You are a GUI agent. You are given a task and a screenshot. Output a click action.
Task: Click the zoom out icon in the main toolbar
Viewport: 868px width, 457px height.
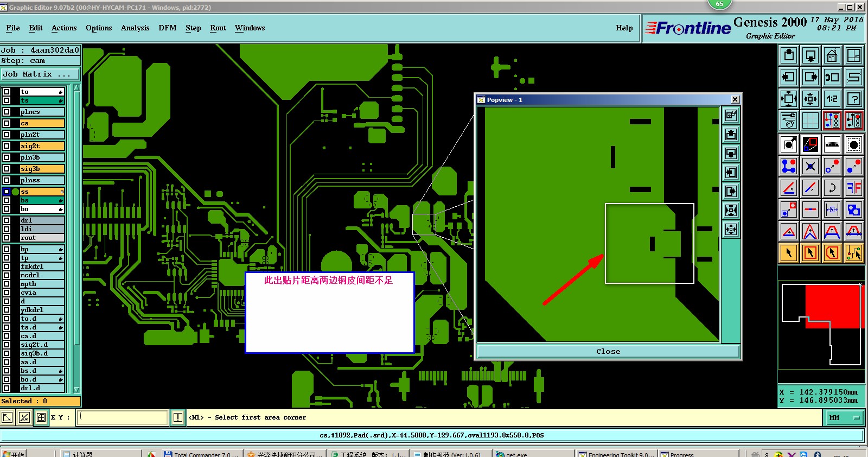click(810, 99)
